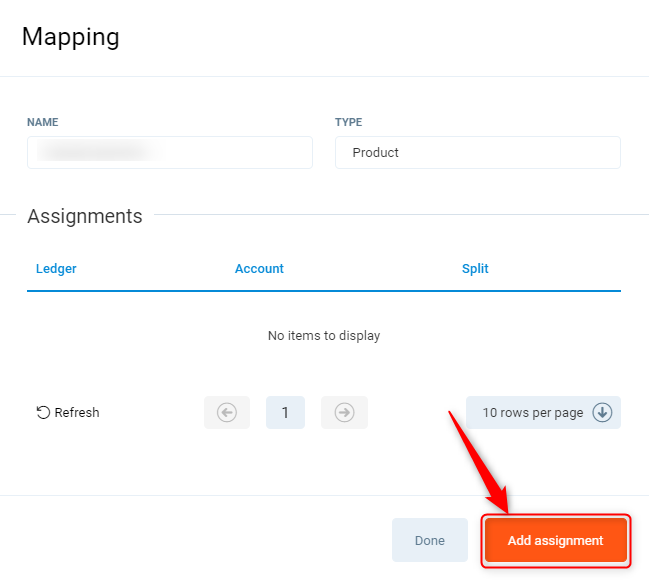649x582 pixels.
Task: Click the TYPE field label
Action: coord(348,122)
